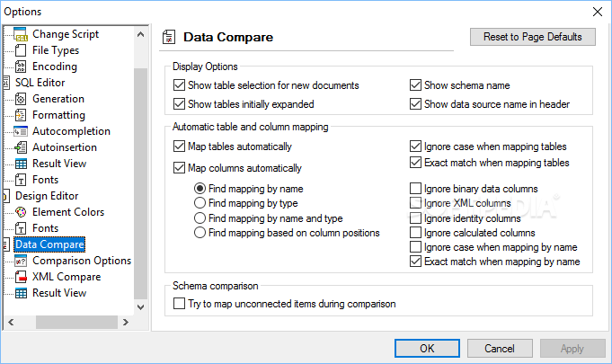Viewport: 612px width, 364px height.
Task: Disable Show schema name checkbox
Action: (415, 85)
